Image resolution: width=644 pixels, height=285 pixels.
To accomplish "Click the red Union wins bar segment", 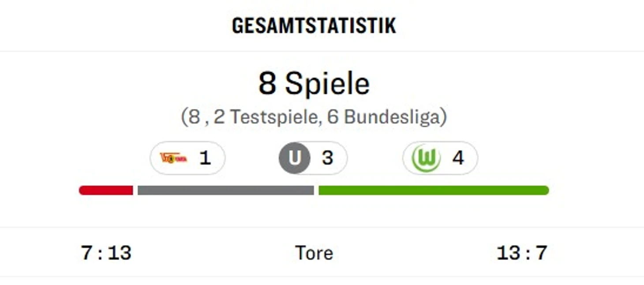I will 106,190.
